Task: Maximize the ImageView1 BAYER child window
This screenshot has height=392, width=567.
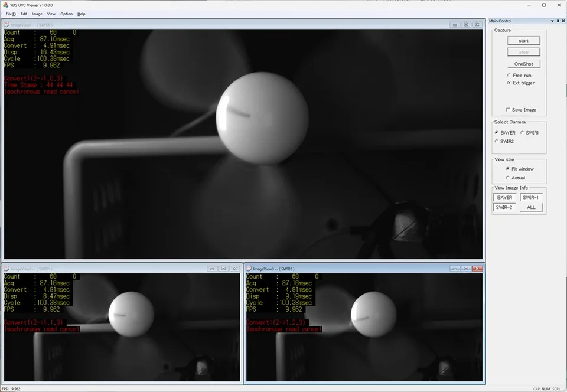Action: (466, 25)
